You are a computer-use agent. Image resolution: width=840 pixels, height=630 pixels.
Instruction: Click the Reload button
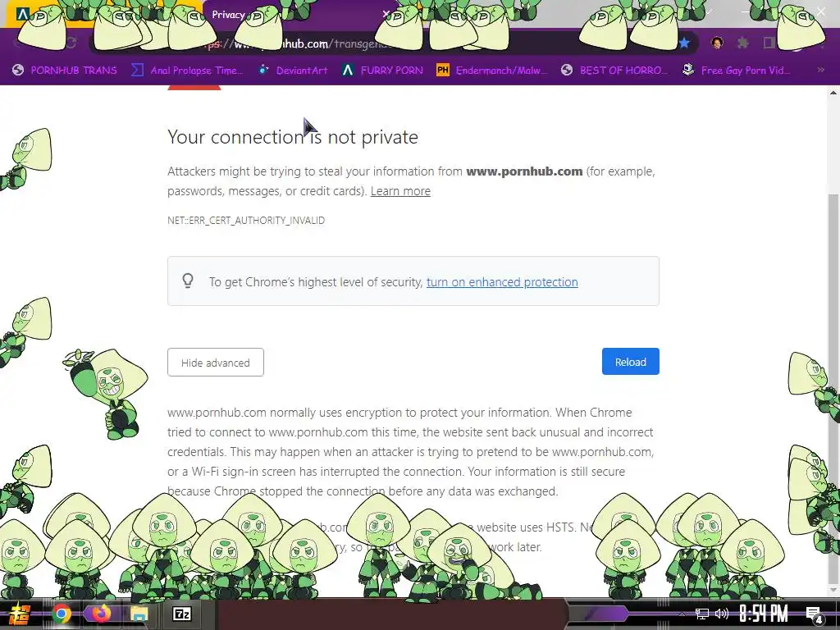coord(631,362)
